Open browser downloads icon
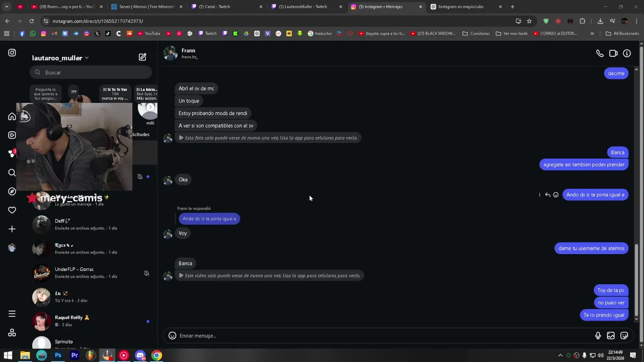This screenshot has height=362, width=644. (x=600, y=21)
